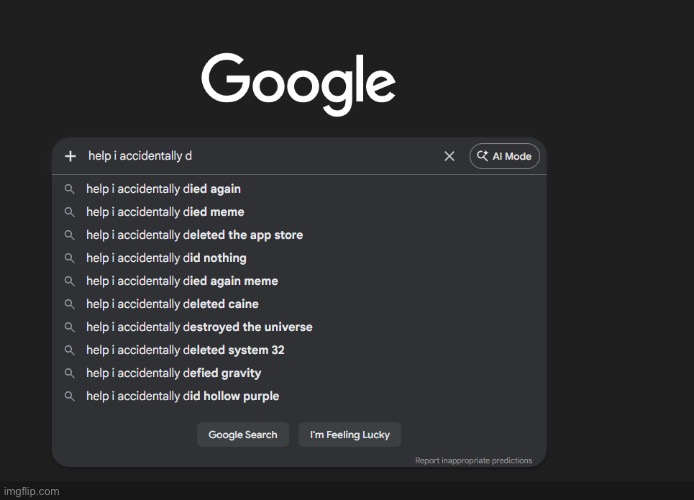Click magnifier icon beside 'defied gravity' suggestion
694x500 pixels.
coord(70,373)
